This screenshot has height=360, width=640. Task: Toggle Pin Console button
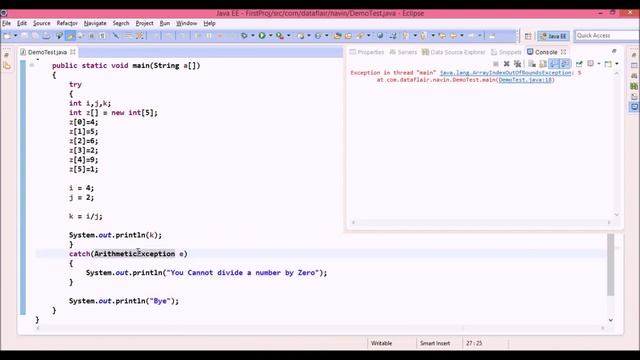[579, 64]
